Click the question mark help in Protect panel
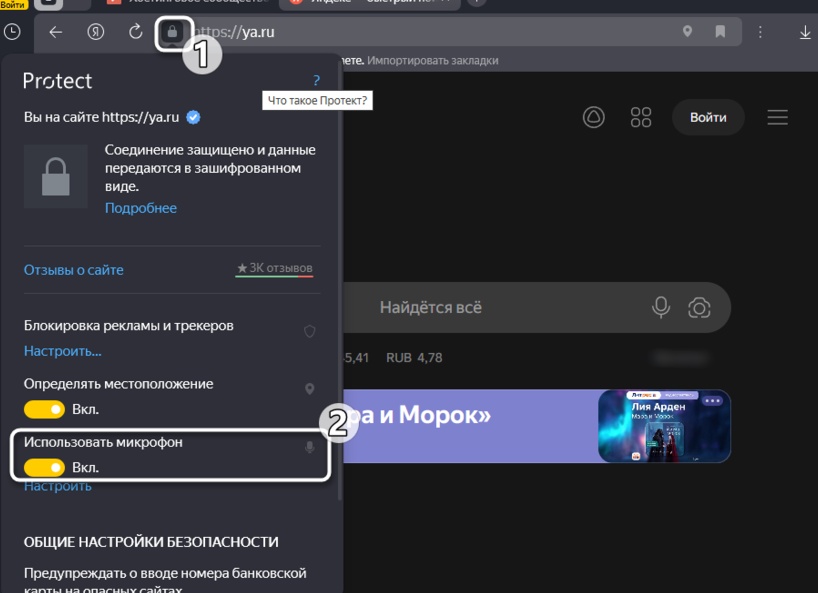 pyautogui.click(x=316, y=80)
